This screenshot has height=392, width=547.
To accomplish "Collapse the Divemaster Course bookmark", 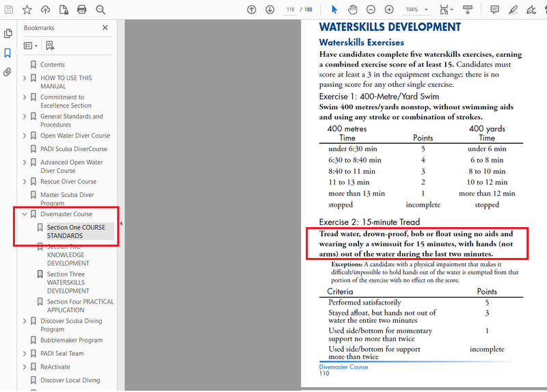I will [25, 214].
